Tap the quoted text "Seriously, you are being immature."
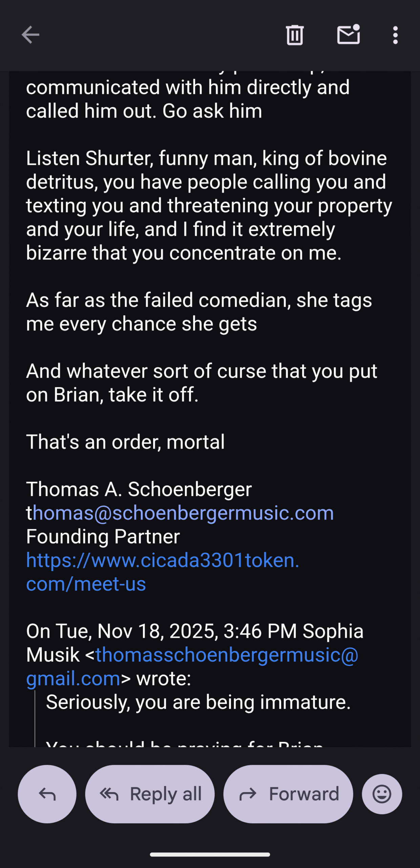420x868 pixels. tap(198, 702)
